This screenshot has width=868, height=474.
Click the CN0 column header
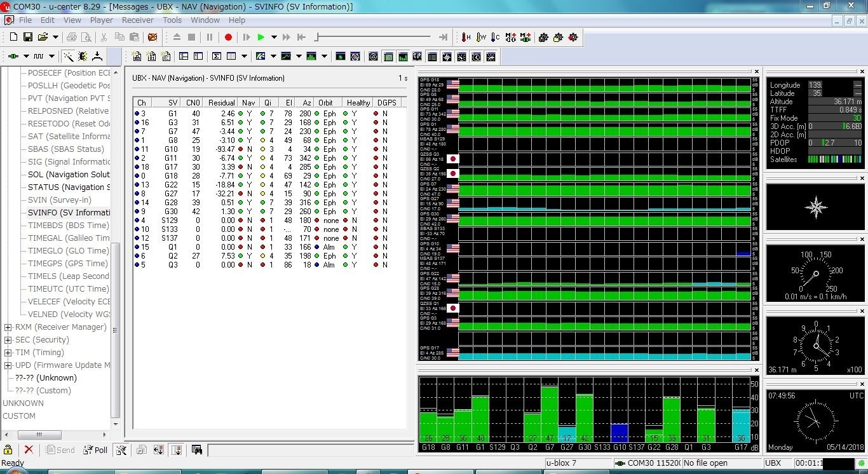click(x=193, y=102)
